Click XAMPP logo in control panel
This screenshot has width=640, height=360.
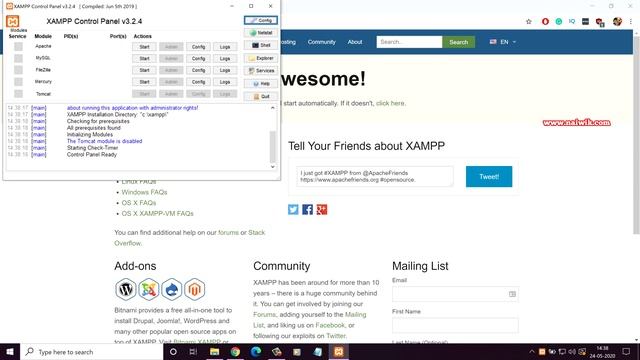(13, 21)
